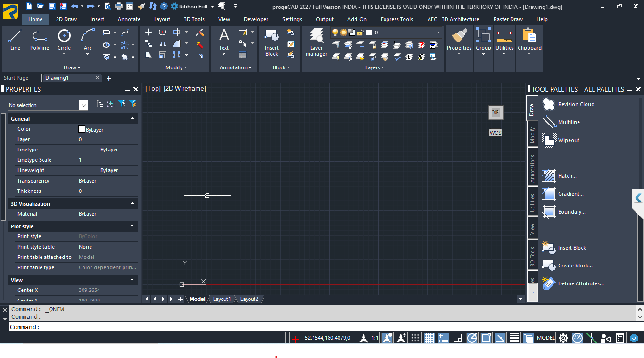Screen dimensions: 644x358
Task: Select Wipeout tool from tool palette
Action: (x=561, y=140)
